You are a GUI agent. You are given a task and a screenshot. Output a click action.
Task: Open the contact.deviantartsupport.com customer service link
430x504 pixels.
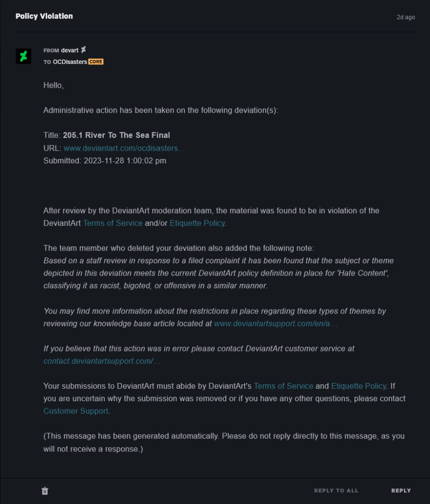point(102,361)
